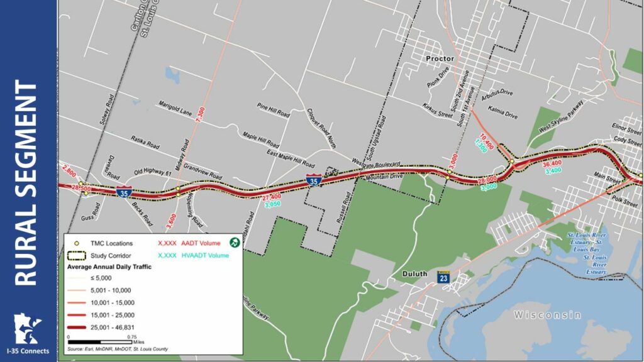Image resolution: width=644 pixels, height=362 pixels.
Task: Click the TMC Locations yellow dot in legend
Action: [x=76, y=243]
